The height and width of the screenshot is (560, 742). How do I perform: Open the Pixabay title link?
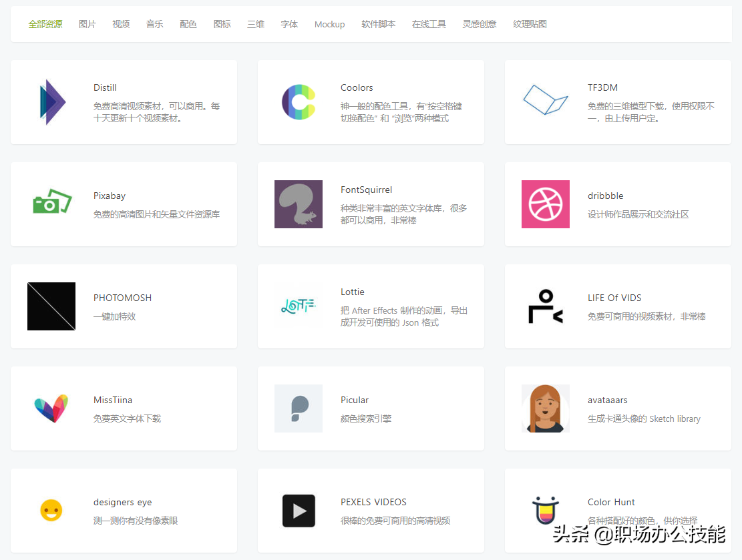click(x=110, y=196)
